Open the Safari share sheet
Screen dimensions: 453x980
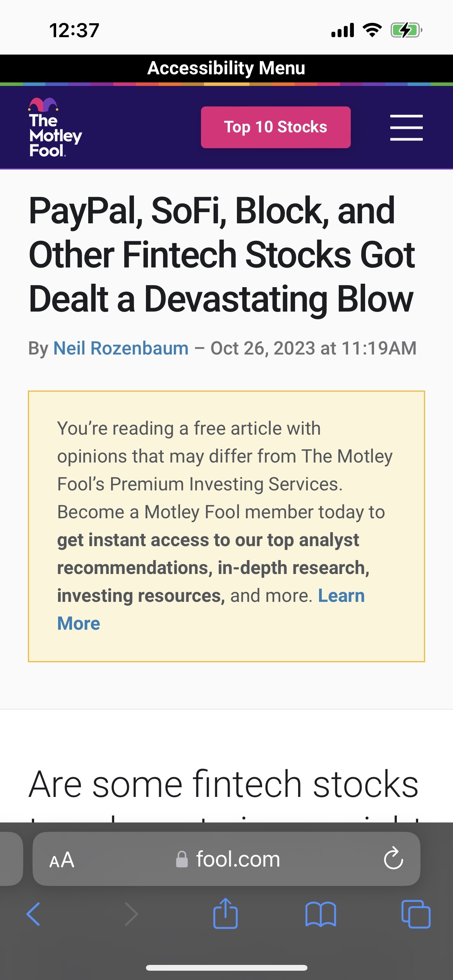tap(225, 914)
